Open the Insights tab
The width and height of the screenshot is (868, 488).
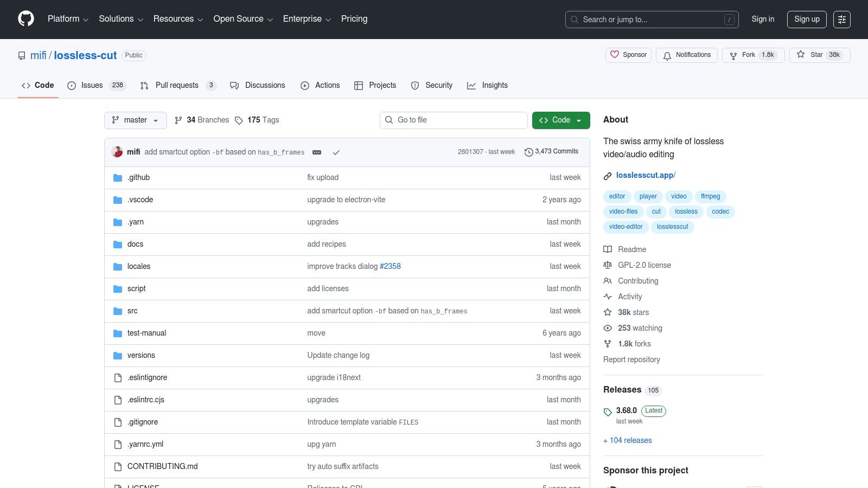pos(487,85)
